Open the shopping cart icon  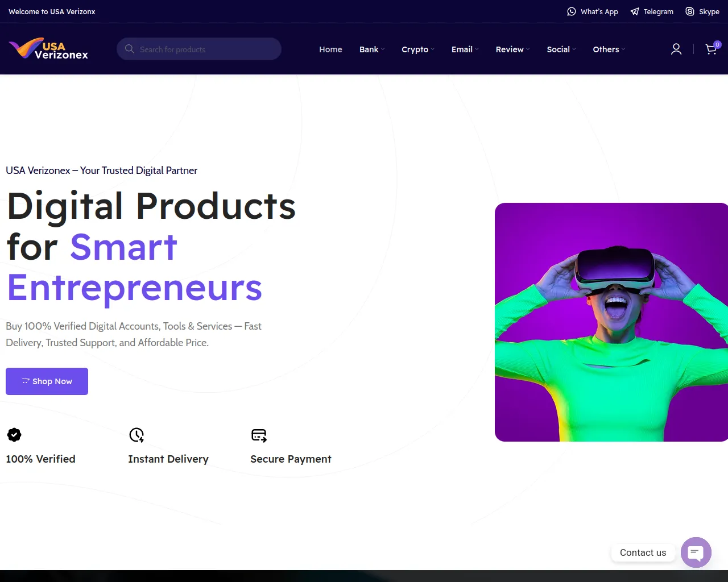point(712,49)
